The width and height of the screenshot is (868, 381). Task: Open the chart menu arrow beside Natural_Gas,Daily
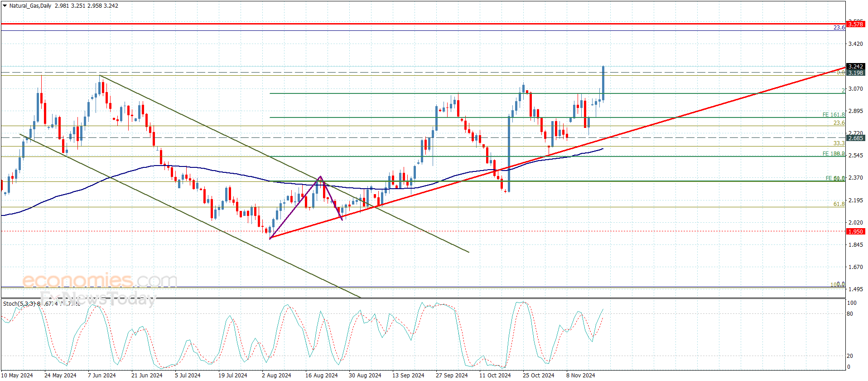pos(5,6)
